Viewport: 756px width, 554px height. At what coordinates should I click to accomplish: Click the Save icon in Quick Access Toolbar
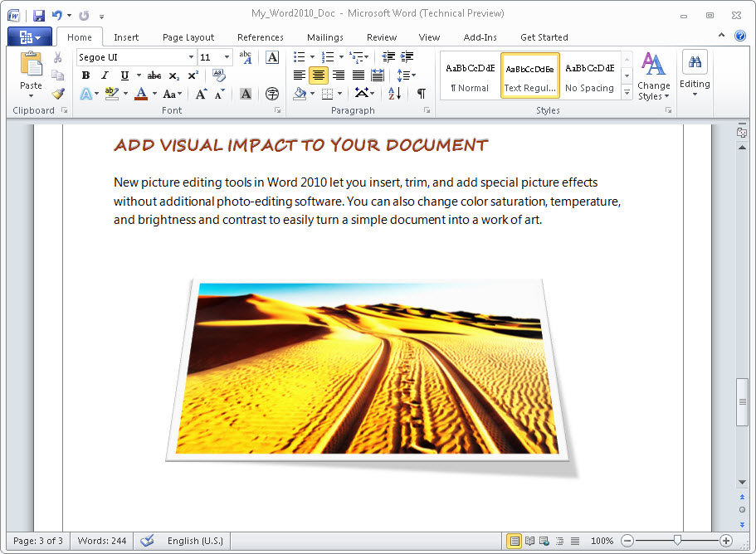(x=39, y=15)
